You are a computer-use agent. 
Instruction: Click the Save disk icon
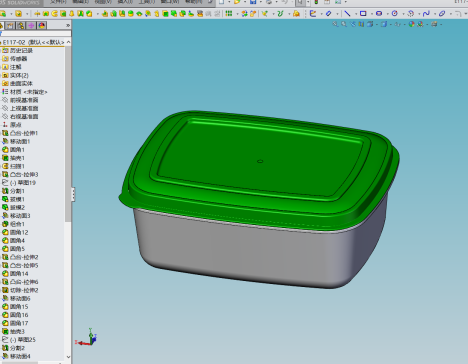(253, 2)
